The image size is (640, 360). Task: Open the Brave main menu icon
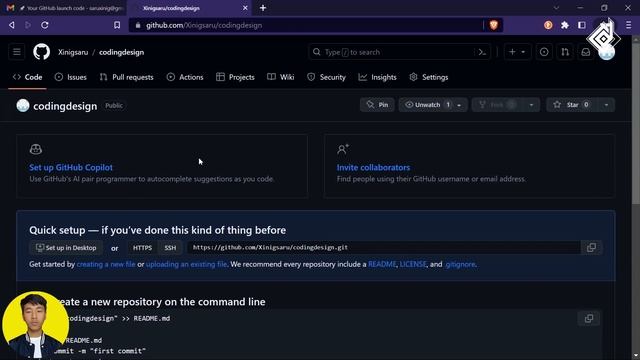pyautogui.click(x=629, y=25)
